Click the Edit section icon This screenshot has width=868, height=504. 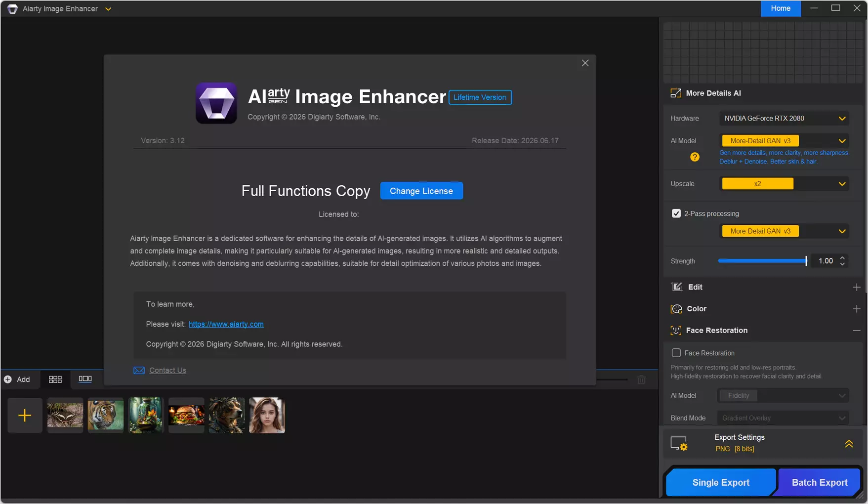(x=676, y=287)
